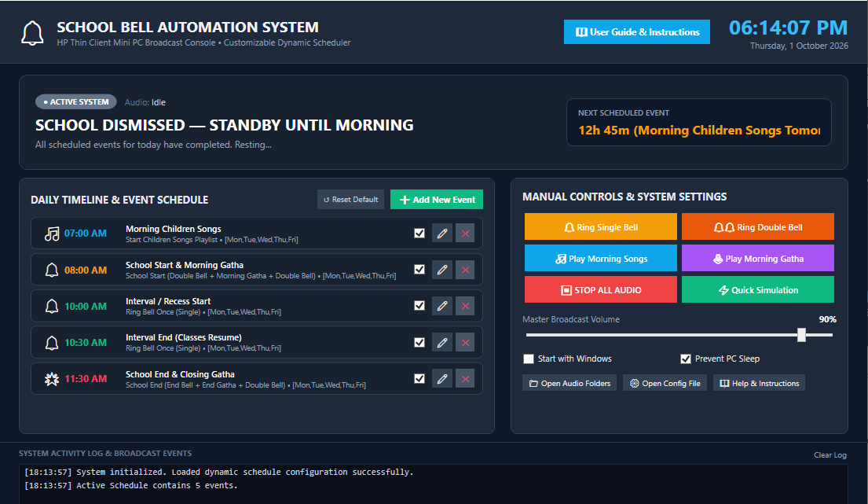Viewport: 868px width, 504px height.
Task: Open Config File
Action: click(665, 383)
